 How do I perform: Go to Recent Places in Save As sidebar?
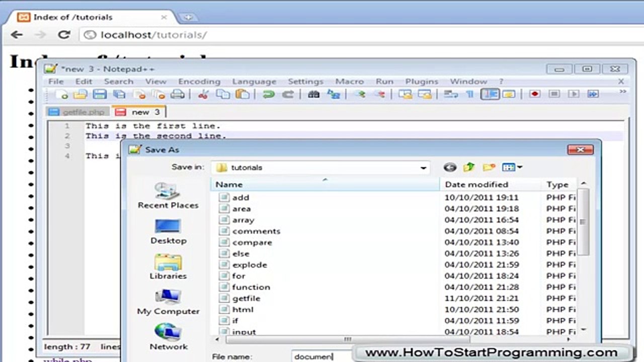point(168,196)
